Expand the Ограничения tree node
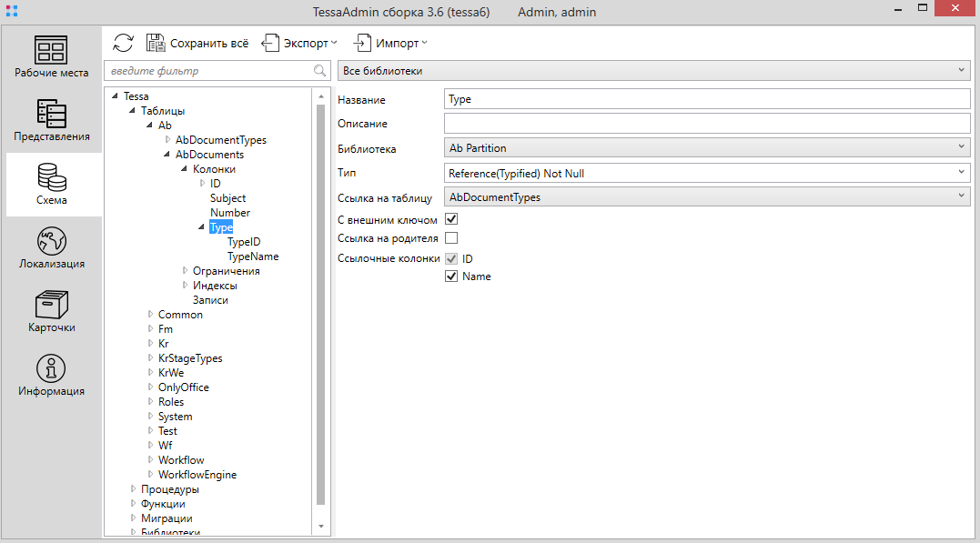Viewport: 980px width, 543px height. coord(186,271)
